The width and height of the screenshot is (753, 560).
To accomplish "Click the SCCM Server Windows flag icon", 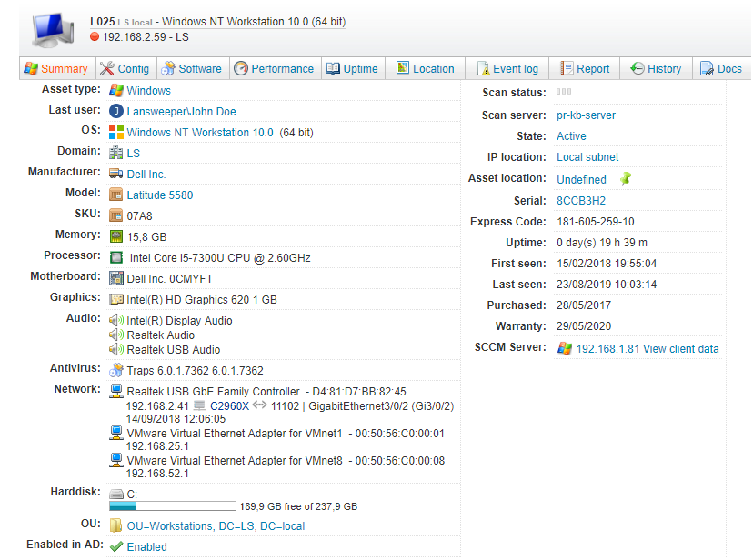I will click(x=565, y=348).
